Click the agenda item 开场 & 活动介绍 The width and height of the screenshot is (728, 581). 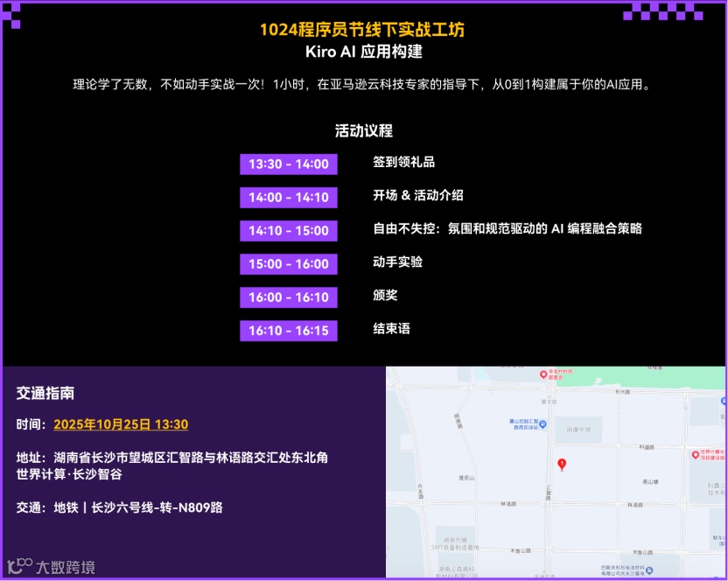(x=418, y=195)
